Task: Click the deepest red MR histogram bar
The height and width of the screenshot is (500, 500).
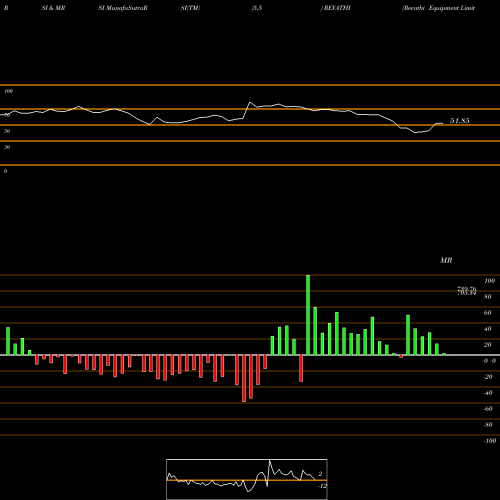Action: [244, 378]
